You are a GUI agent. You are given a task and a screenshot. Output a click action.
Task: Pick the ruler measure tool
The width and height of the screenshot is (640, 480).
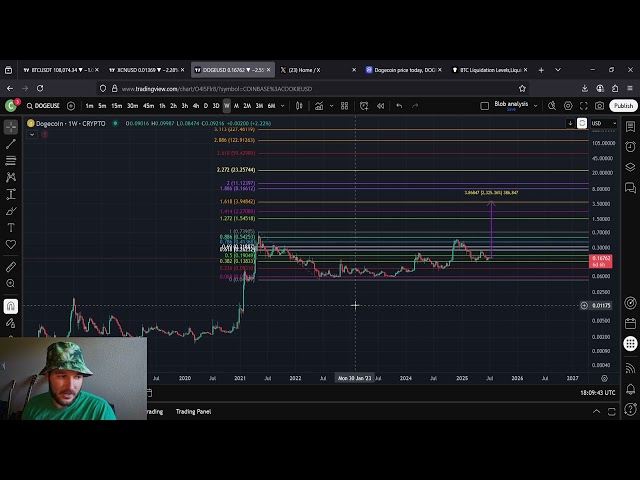tap(11, 267)
